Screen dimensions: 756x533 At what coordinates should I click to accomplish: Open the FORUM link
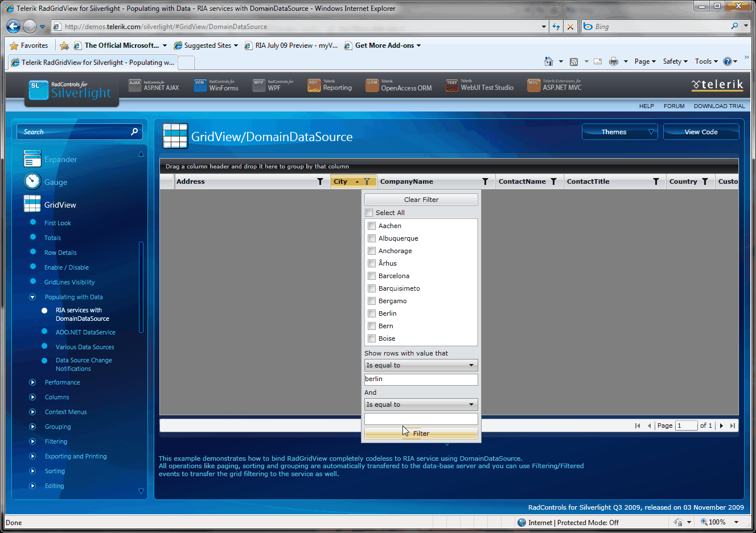(674, 106)
